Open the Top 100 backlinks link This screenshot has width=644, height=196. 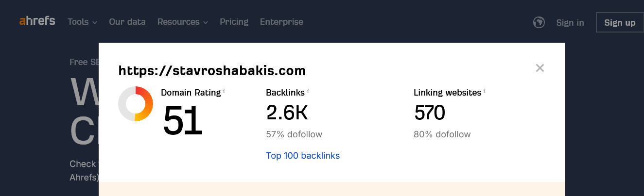303,156
